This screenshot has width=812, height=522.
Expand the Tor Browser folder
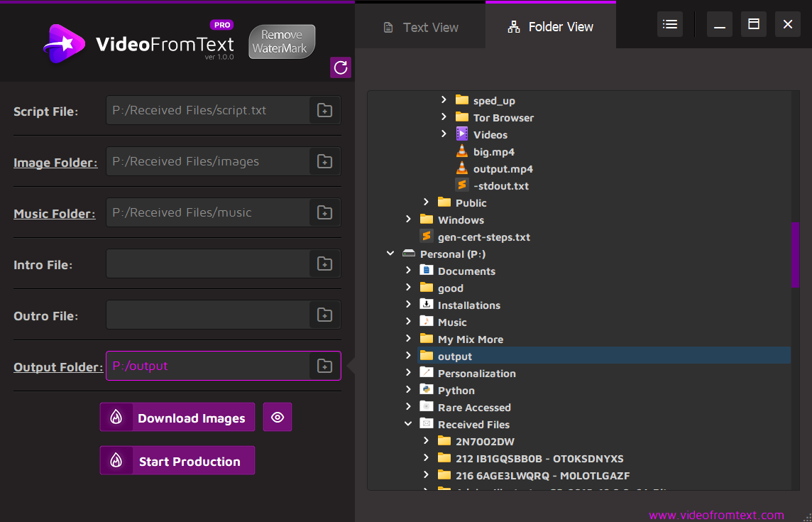tap(444, 116)
